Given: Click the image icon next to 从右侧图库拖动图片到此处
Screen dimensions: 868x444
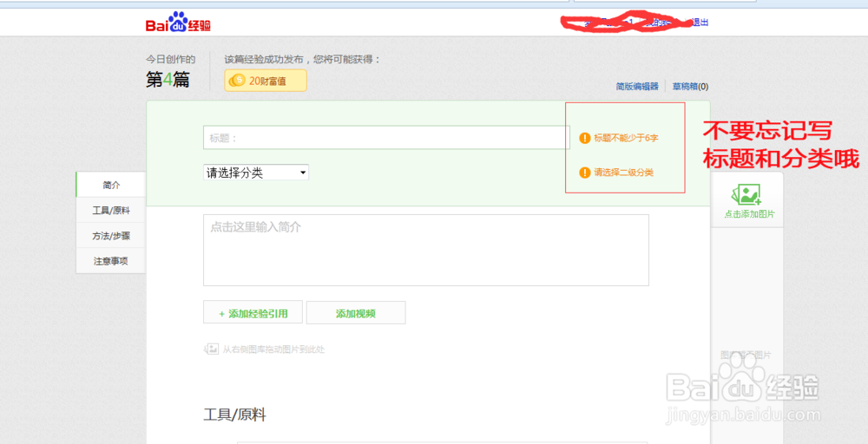Looking at the screenshot, I should tap(212, 349).
